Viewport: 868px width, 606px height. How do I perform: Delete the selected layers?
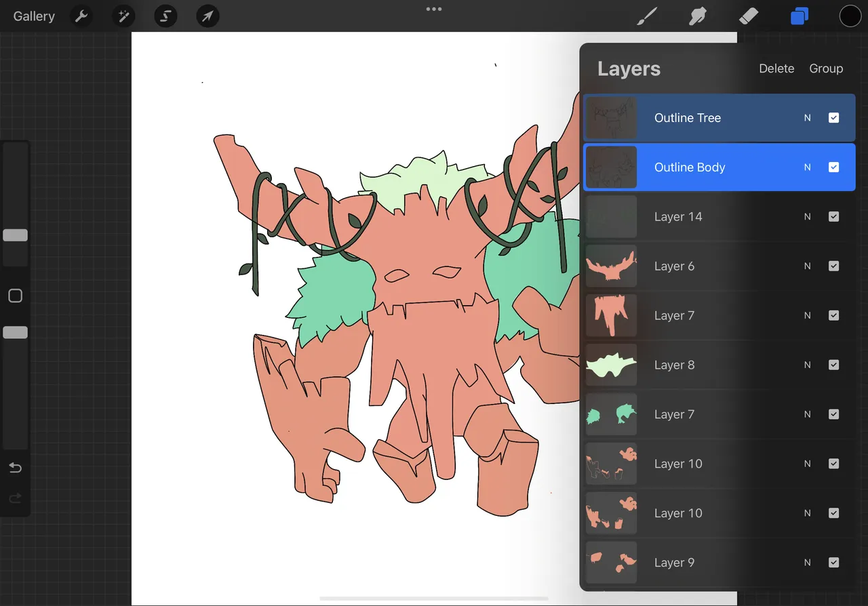(x=776, y=68)
